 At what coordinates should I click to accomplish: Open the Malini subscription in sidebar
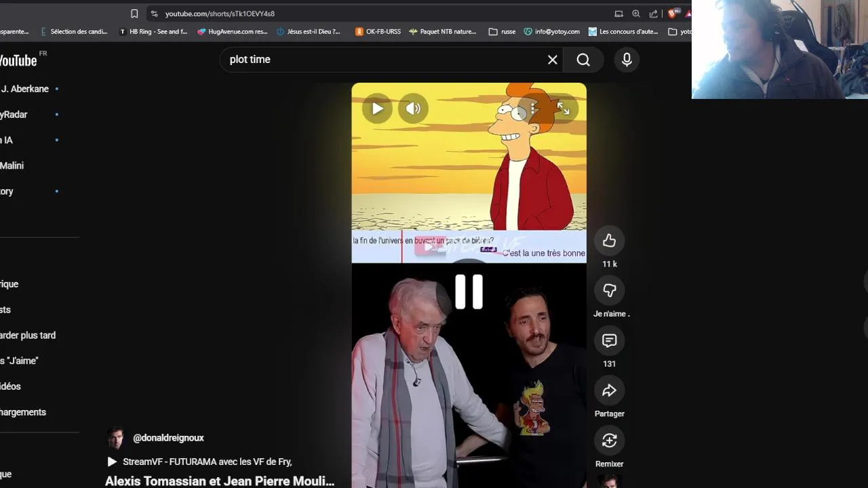(x=12, y=165)
